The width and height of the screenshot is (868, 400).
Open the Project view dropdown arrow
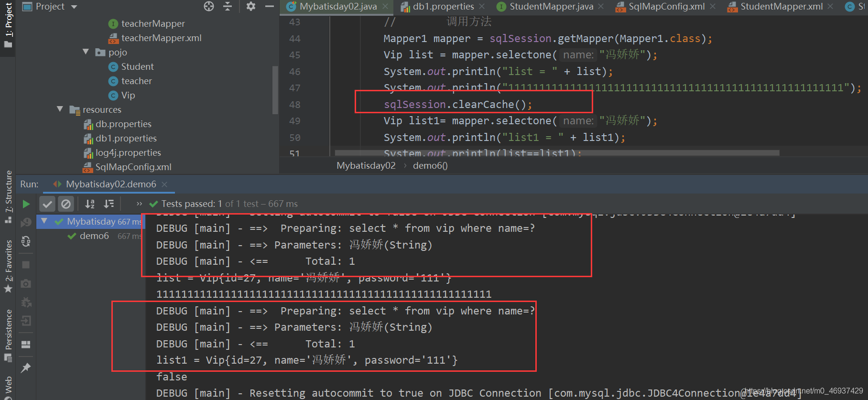click(x=74, y=7)
